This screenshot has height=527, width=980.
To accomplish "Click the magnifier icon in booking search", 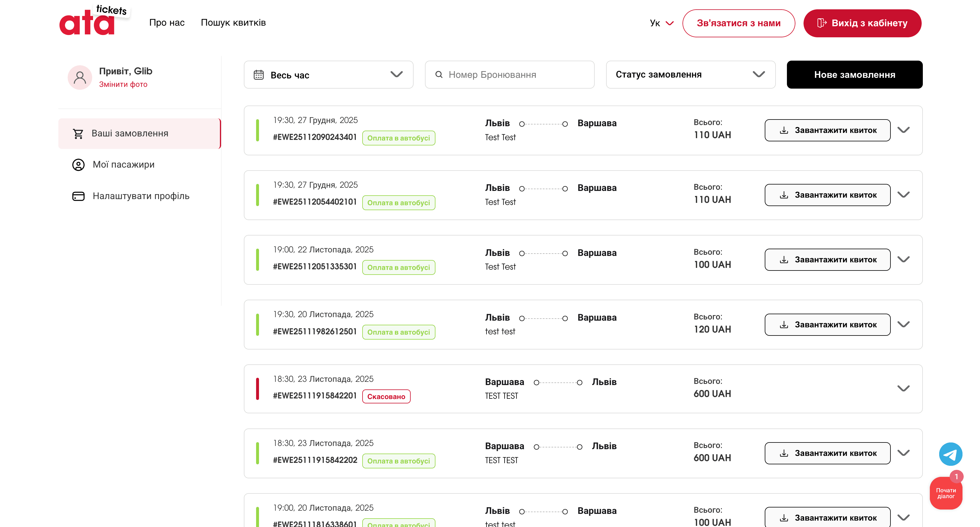I will tap(440, 75).
